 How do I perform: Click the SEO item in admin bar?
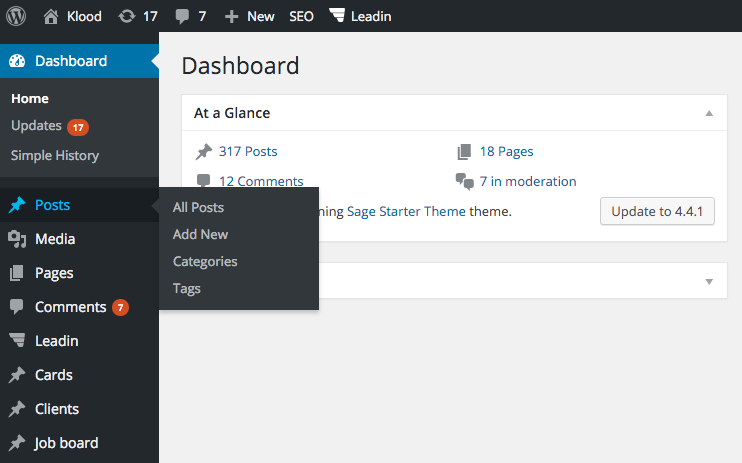(301, 16)
